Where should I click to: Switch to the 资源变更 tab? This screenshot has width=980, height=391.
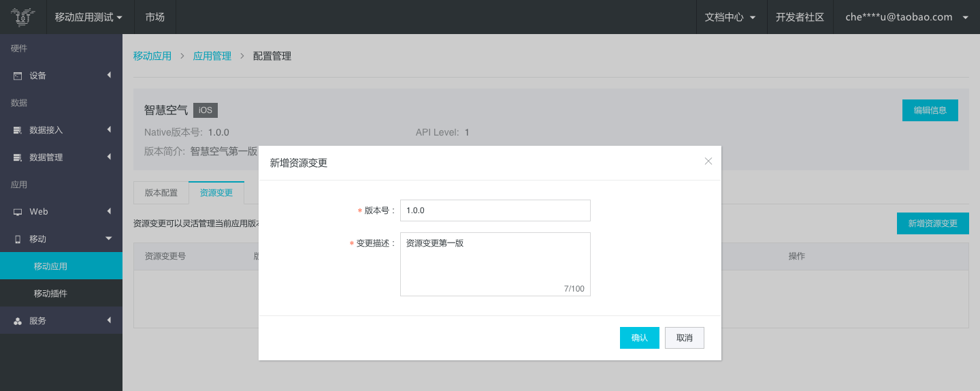tap(216, 193)
